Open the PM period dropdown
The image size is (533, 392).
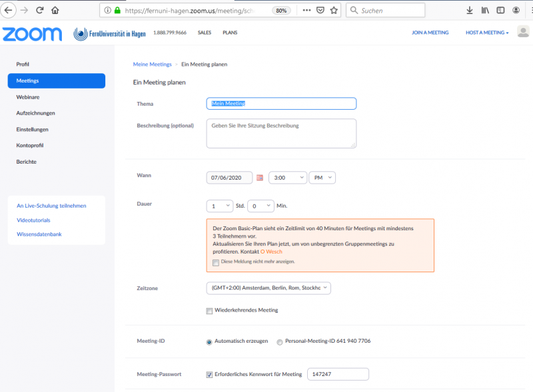(322, 178)
